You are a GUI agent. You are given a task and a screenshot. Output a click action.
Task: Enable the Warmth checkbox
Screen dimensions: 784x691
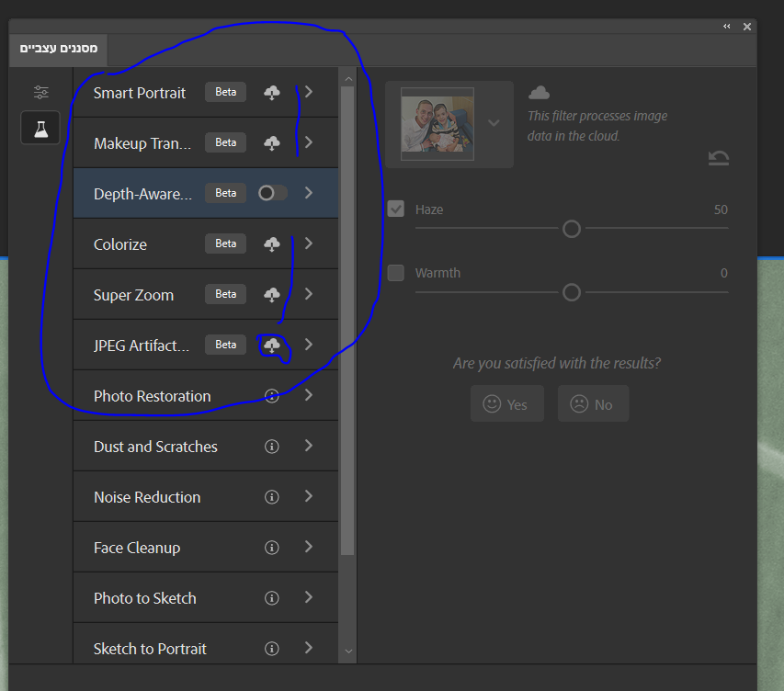pos(396,273)
